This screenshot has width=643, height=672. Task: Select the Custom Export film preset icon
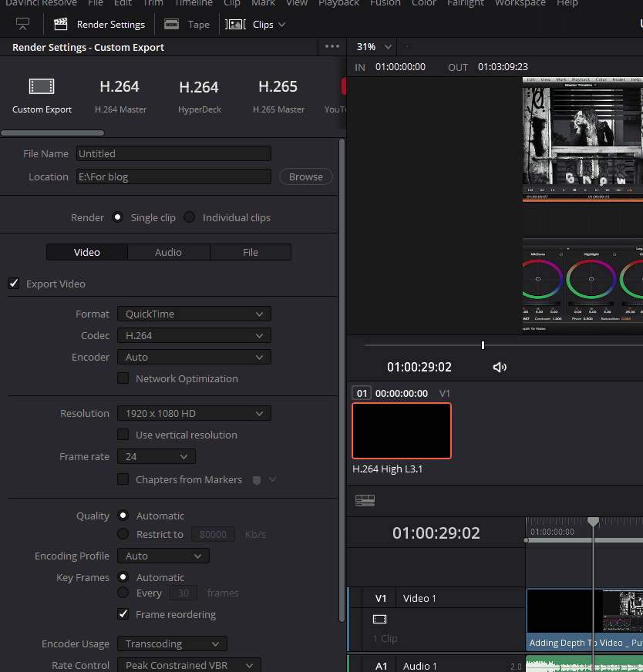point(42,86)
